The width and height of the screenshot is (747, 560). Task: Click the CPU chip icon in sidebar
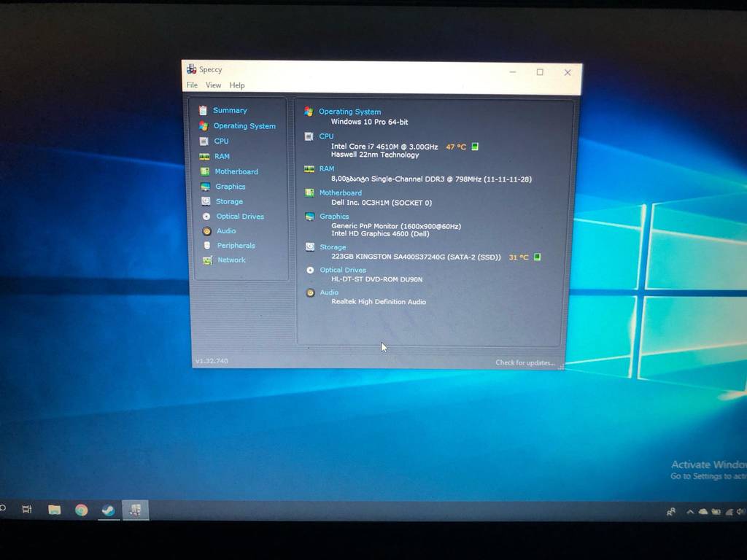tap(204, 141)
